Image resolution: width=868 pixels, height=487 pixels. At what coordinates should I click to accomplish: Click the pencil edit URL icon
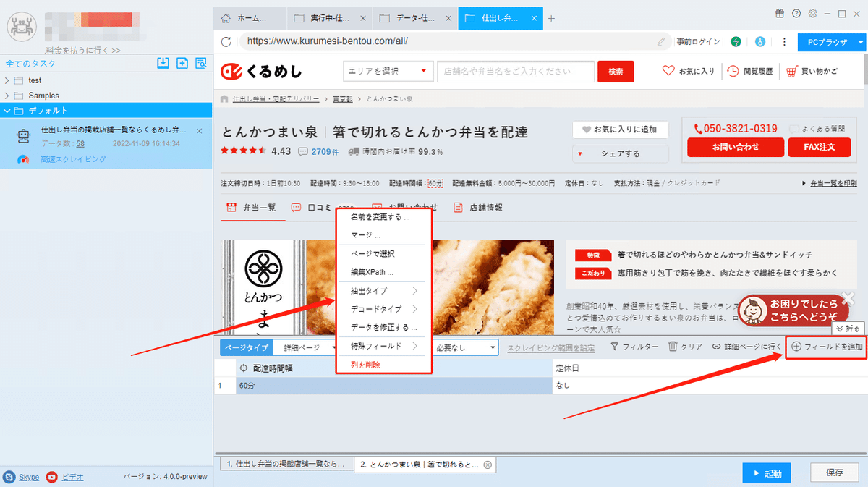[661, 42]
